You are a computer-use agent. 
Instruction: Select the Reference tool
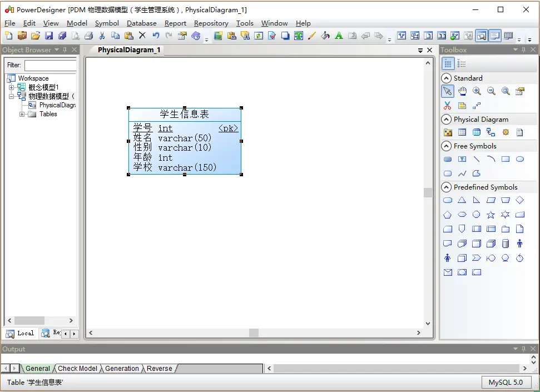click(x=491, y=132)
